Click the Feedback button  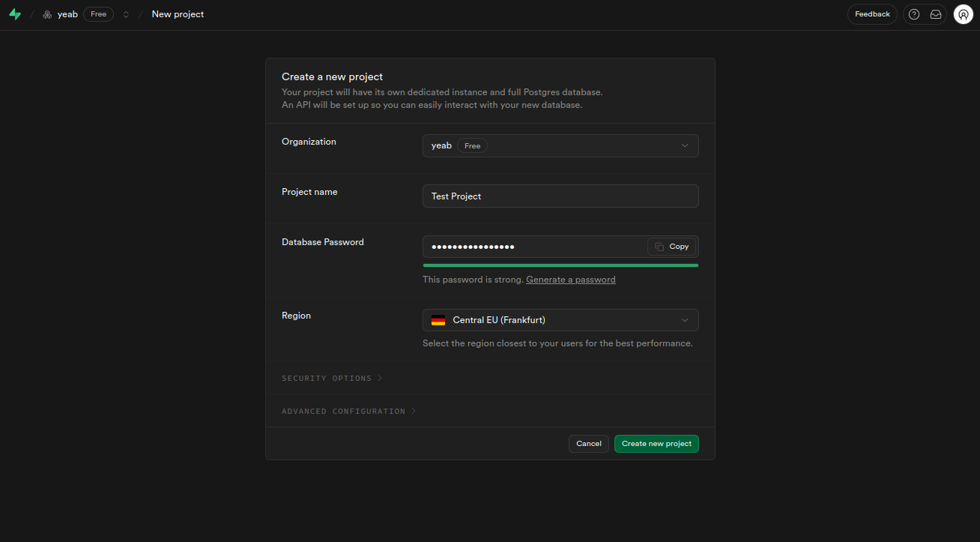click(x=872, y=14)
